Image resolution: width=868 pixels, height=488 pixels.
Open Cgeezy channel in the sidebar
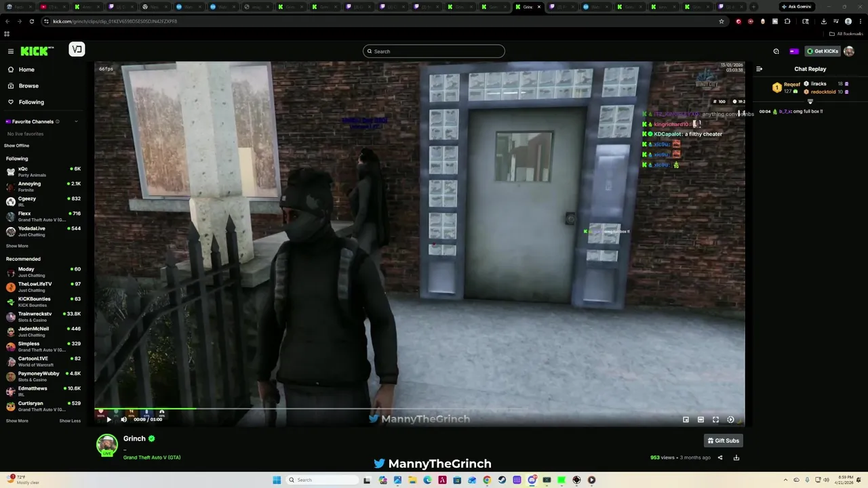[43, 201]
